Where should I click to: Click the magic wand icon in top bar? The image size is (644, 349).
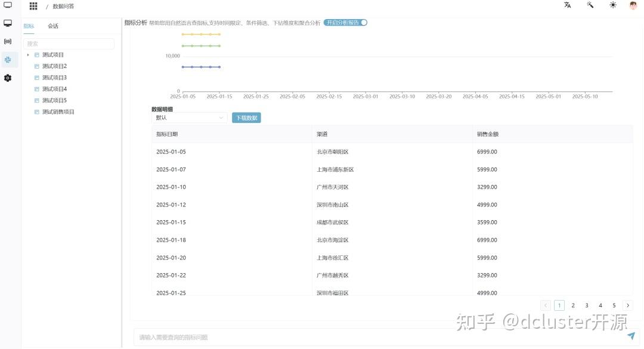tap(590, 5)
